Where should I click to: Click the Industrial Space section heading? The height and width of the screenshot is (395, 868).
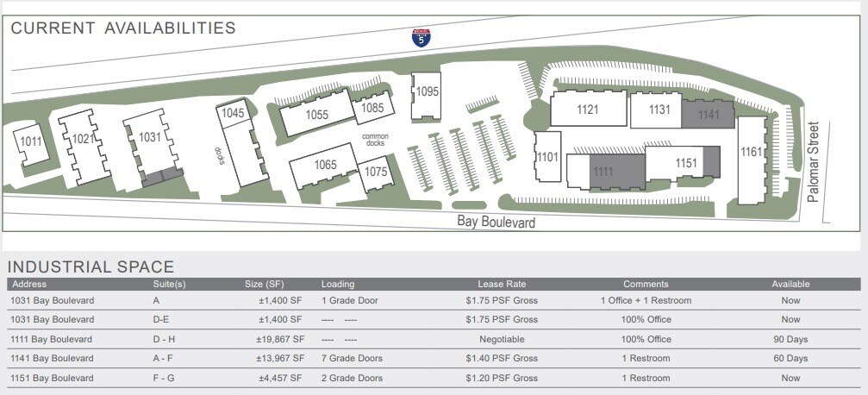tap(91, 266)
